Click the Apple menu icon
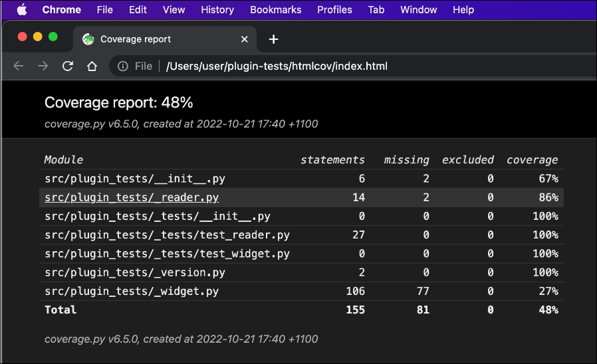Screen dimensions: 597x364 click(22, 10)
